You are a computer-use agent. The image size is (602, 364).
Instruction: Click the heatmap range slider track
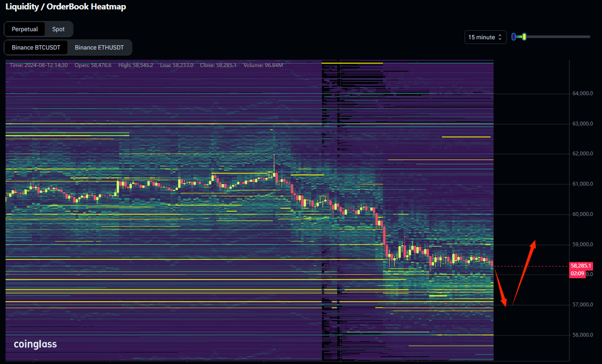(x=551, y=37)
